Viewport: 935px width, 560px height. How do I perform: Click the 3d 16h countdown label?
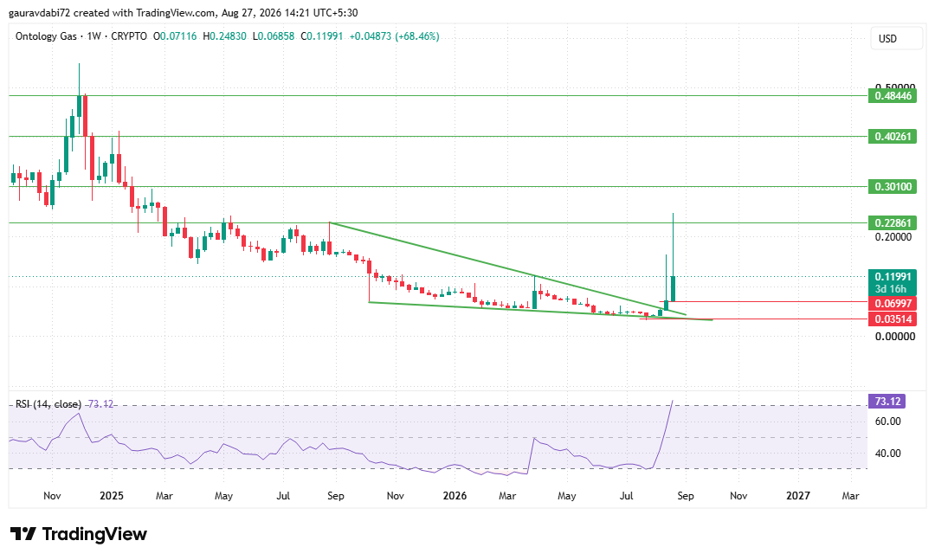(x=890, y=289)
